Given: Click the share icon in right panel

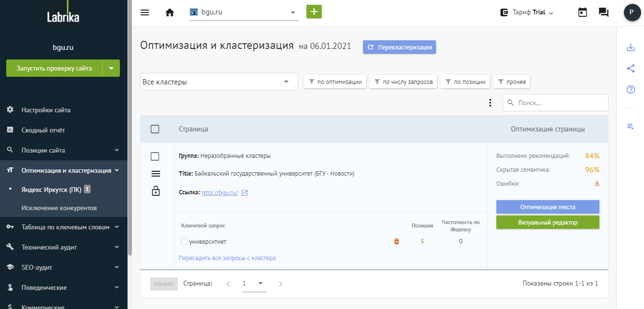Looking at the screenshot, I should coord(631,68).
